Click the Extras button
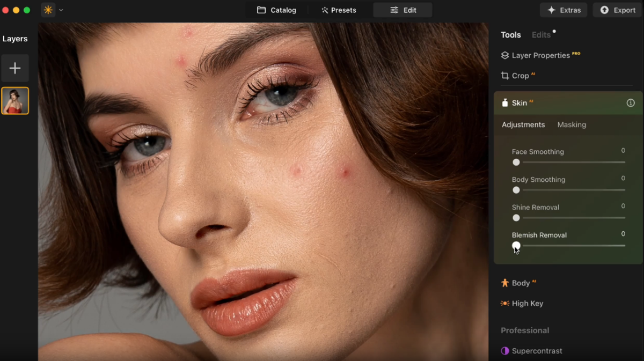This screenshot has height=361, width=644. point(563,10)
